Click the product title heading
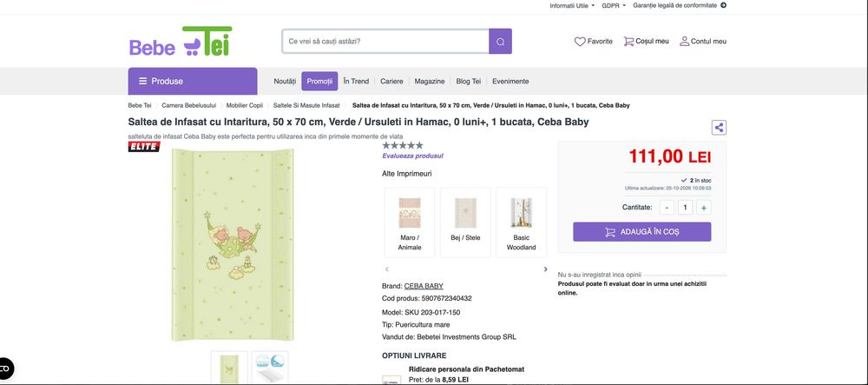This screenshot has height=385, width=868. click(358, 122)
